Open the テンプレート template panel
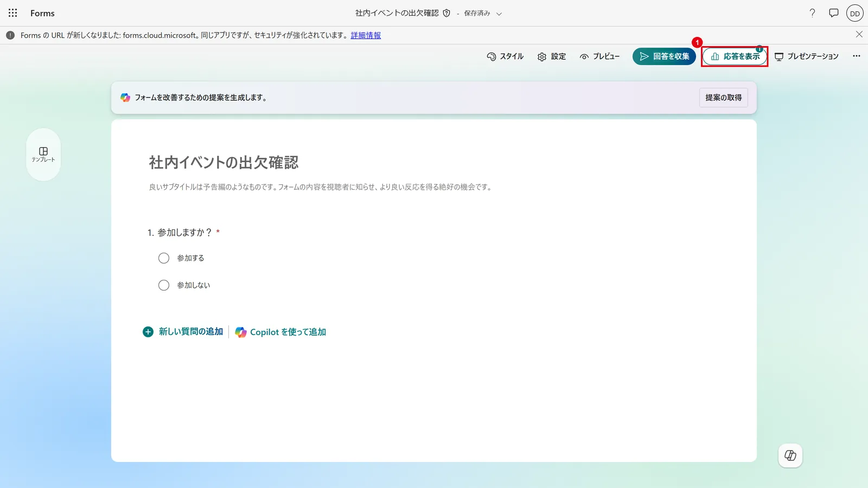 pyautogui.click(x=43, y=155)
